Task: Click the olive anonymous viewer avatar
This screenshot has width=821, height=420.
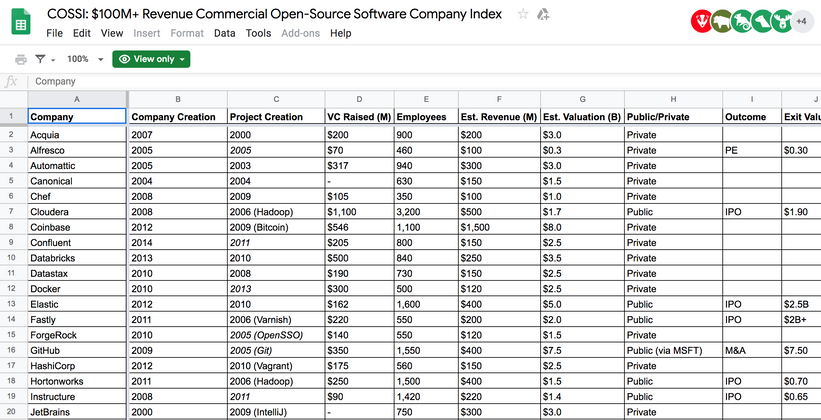Action: [x=722, y=21]
